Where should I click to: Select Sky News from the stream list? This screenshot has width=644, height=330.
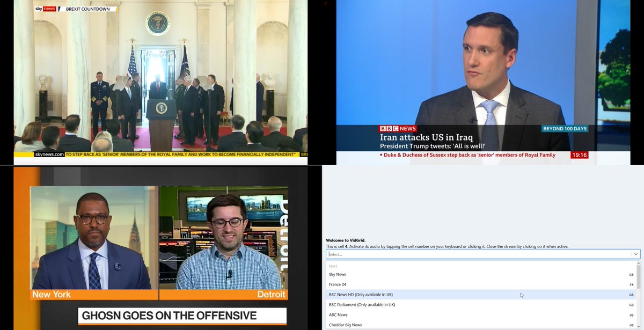point(481,274)
